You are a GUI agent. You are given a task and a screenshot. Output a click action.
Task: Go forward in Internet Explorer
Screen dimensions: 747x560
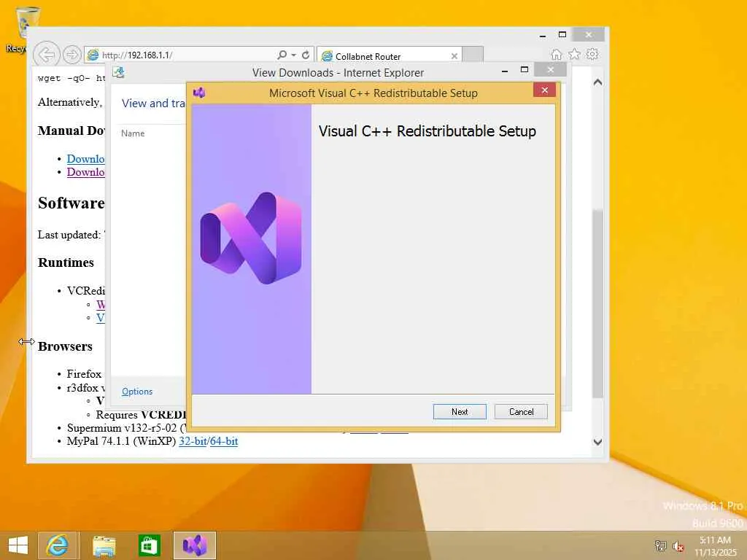tap(72, 55)
